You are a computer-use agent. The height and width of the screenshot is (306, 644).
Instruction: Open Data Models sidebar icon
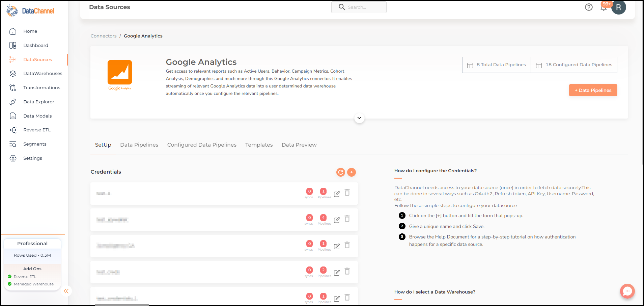(13, 116)
